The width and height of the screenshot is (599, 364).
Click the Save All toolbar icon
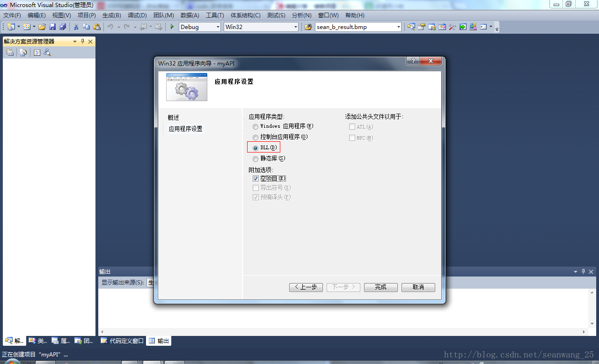tap(63, 27)
